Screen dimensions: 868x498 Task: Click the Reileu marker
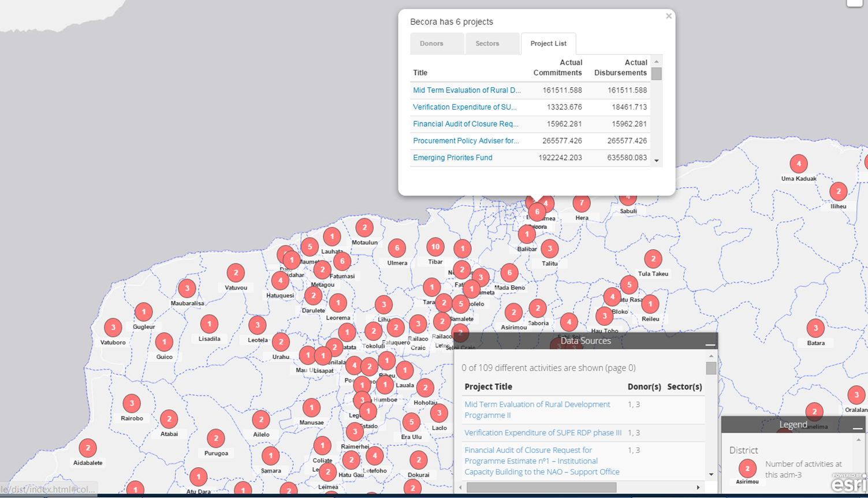650,304
